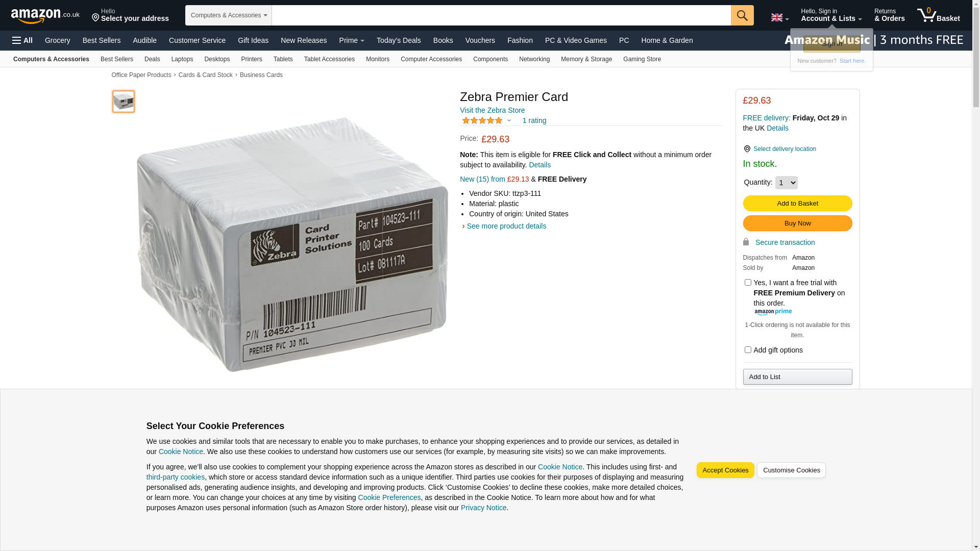Click the delivery location pin icon
This screenshot has width=980, height=551.
click(747, 149)
